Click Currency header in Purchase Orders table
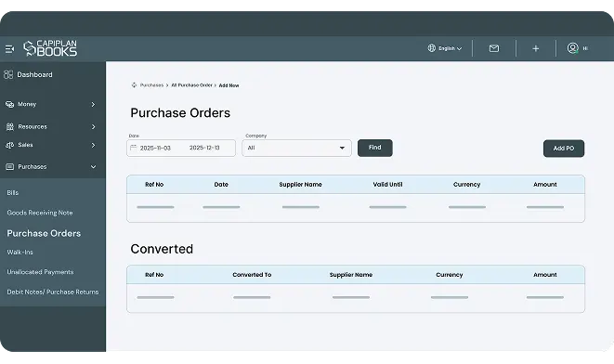Viewport: 614px width, 364px height. (x=466, y=185)
